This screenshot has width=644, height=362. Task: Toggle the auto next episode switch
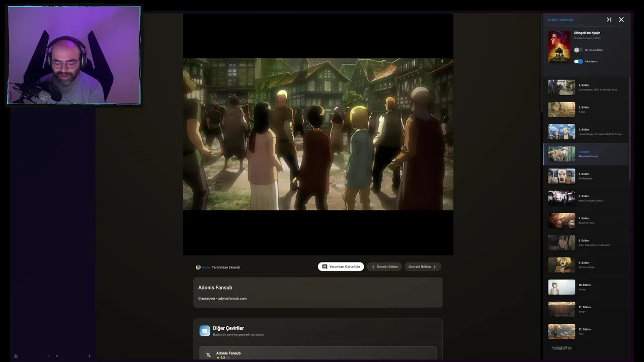(578, 50)
